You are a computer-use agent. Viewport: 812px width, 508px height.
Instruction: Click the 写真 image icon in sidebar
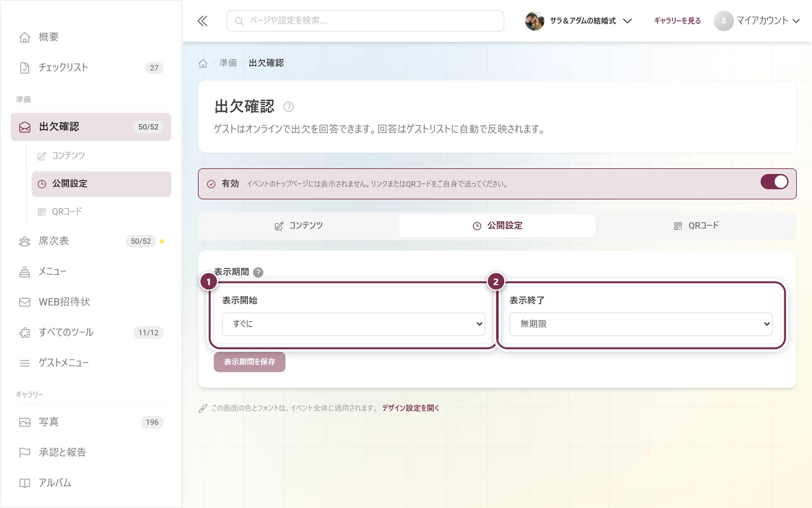[x=25, y=422]
